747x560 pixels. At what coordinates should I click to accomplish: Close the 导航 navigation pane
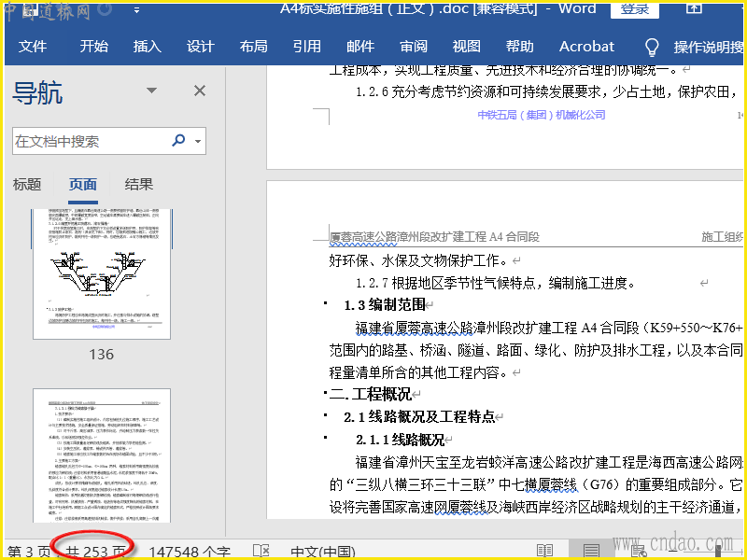pyautogui.click(x=200, y=91)
